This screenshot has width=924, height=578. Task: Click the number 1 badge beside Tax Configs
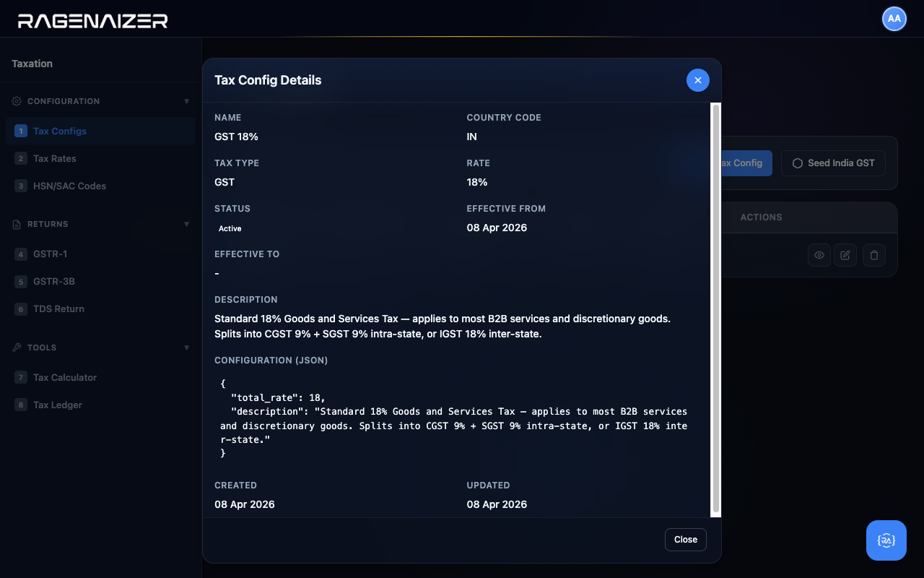point(21,131)
